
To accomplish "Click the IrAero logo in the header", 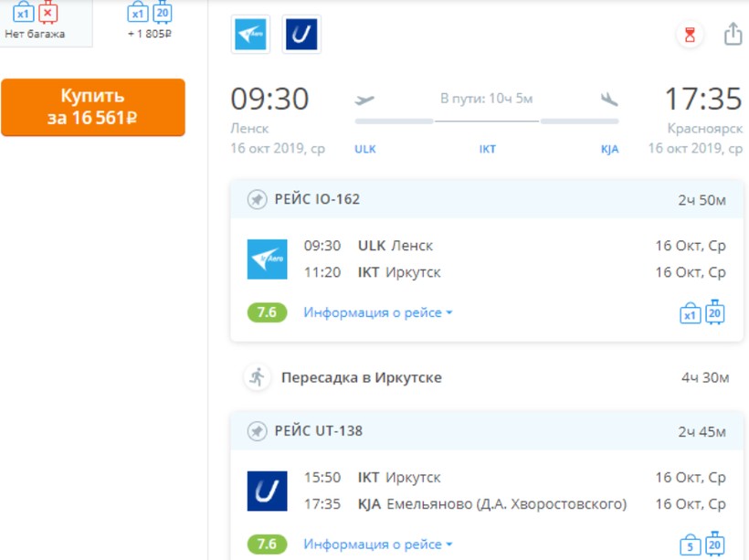I will [250, 35].
